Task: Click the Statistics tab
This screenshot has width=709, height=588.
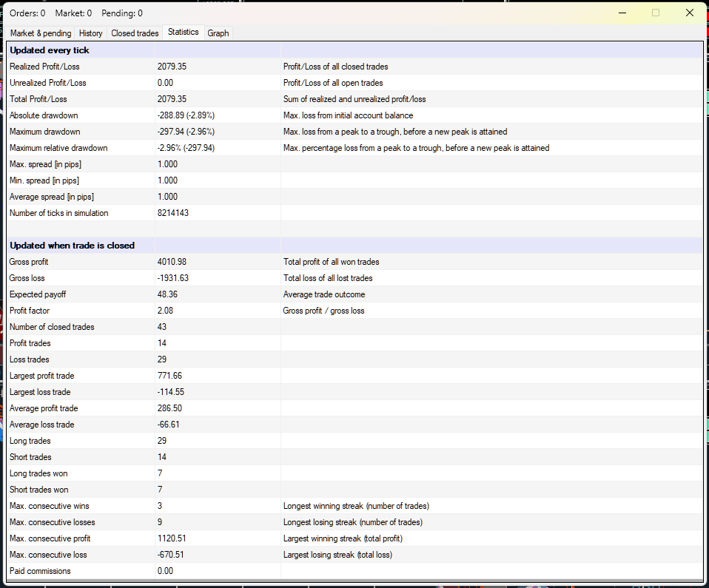Action: click(183, 33)
